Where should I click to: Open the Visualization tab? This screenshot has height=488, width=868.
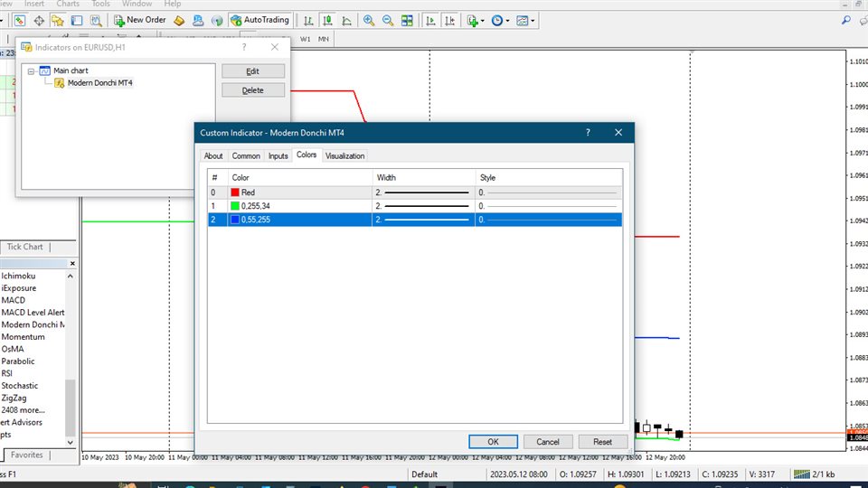[x=344, y=155]
